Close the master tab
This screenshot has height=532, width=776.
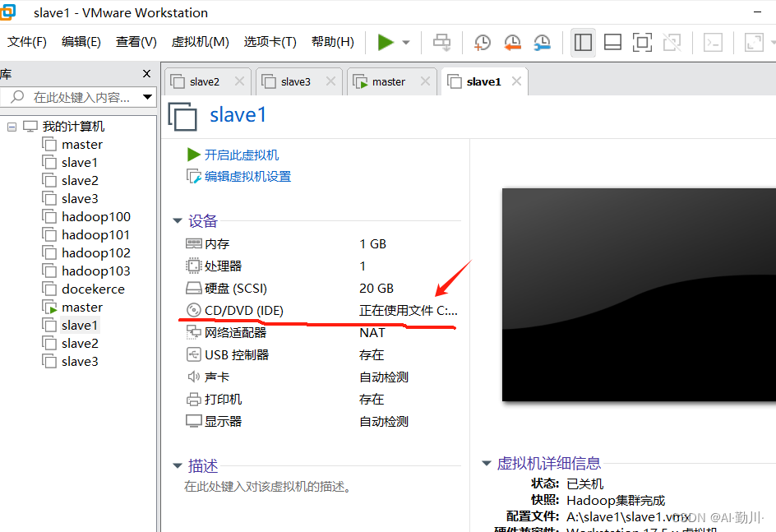click(x=425, y=81)
